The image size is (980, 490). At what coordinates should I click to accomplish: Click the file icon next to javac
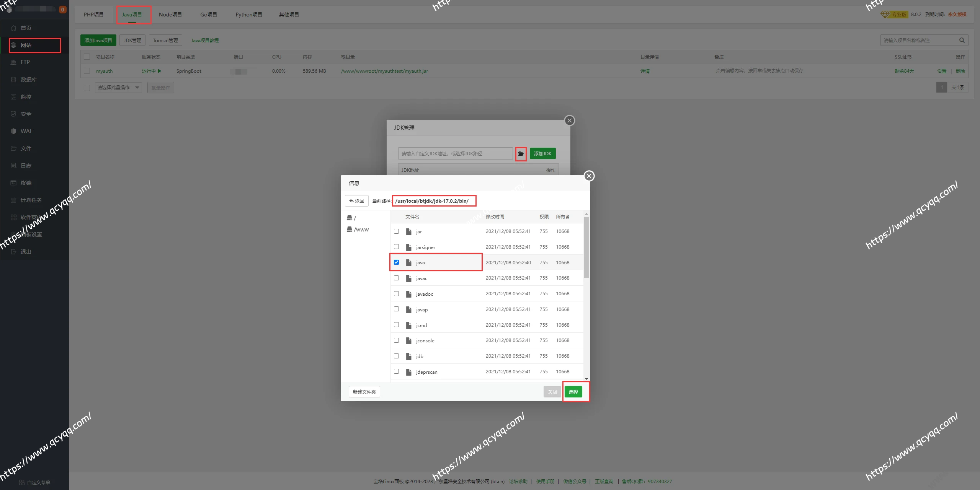pos(408,278)
